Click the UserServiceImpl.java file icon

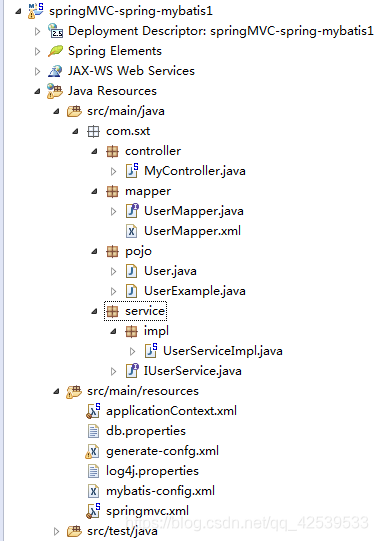click(151, 351)
